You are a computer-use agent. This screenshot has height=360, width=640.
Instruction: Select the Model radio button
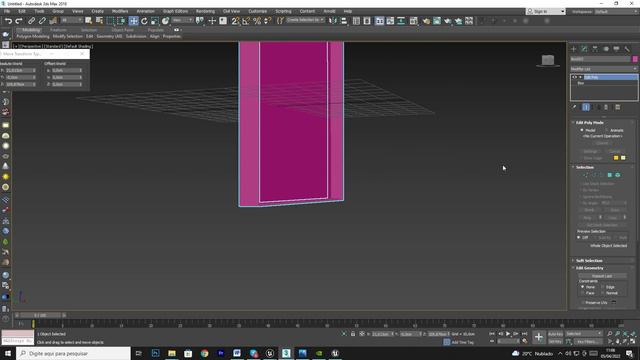pos(582,130)
